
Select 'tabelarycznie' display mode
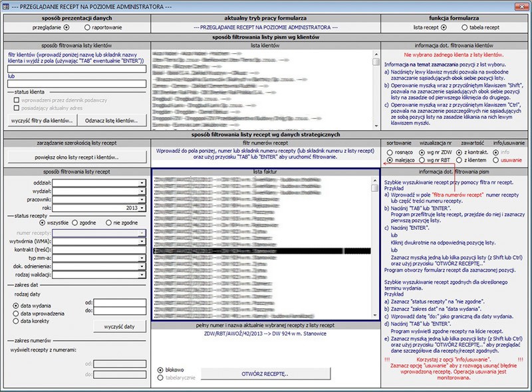160,378
